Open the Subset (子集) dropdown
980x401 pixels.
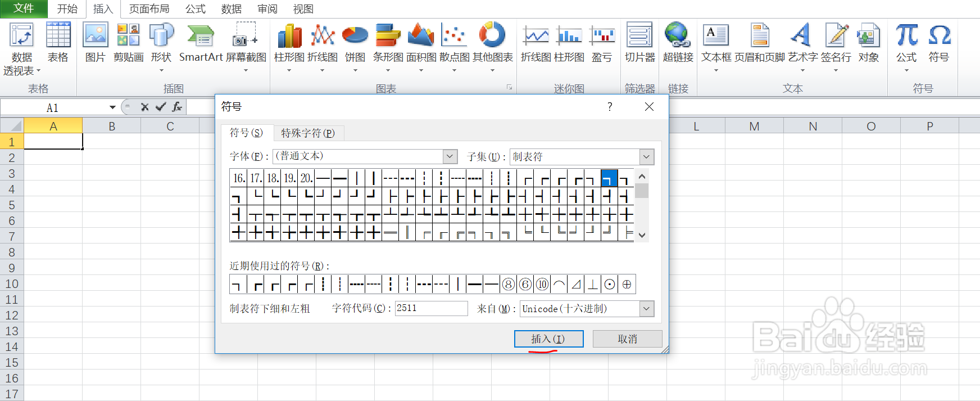click(x=647, y=156)
